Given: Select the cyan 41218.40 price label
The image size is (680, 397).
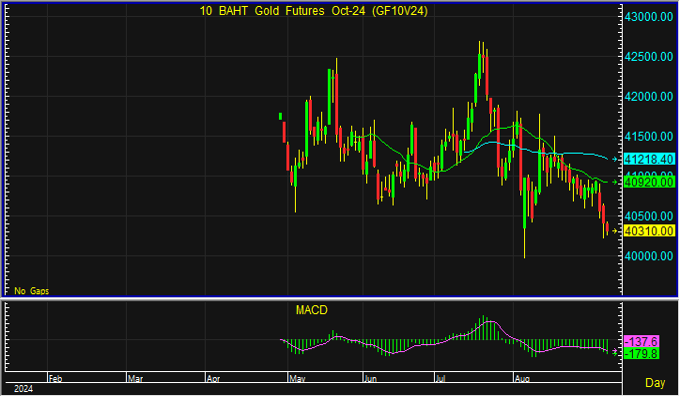Looking at the screenshot, I should point(649,159).
